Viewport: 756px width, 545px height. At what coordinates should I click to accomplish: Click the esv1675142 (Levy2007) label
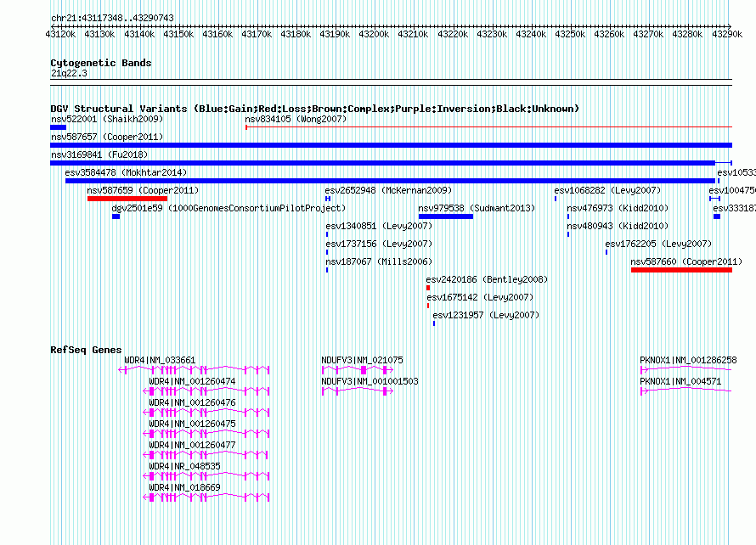480,297
